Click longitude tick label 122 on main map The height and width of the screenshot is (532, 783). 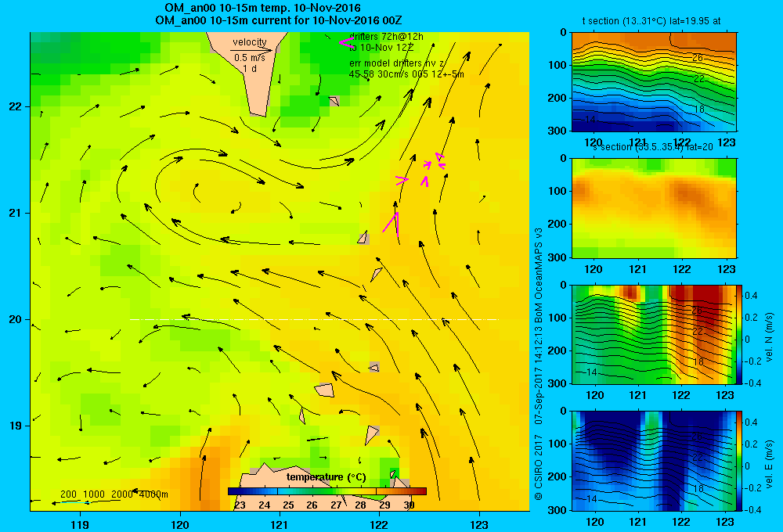click(x=379, y=525)
